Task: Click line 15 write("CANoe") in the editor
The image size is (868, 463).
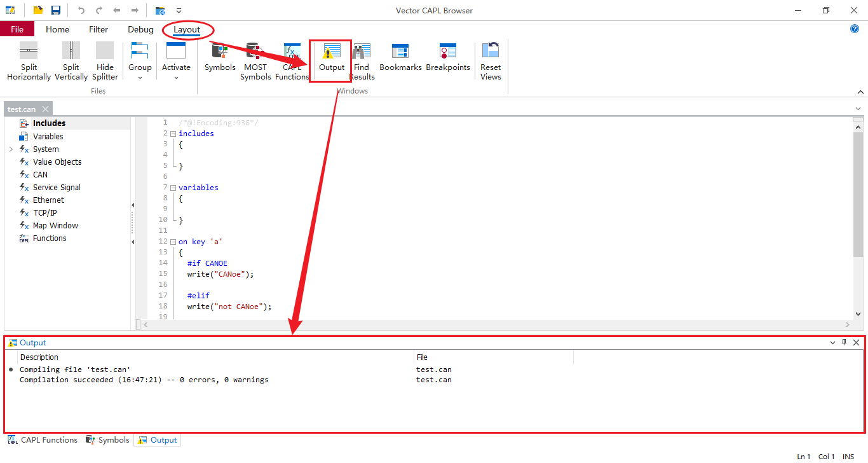Action: 220,274
